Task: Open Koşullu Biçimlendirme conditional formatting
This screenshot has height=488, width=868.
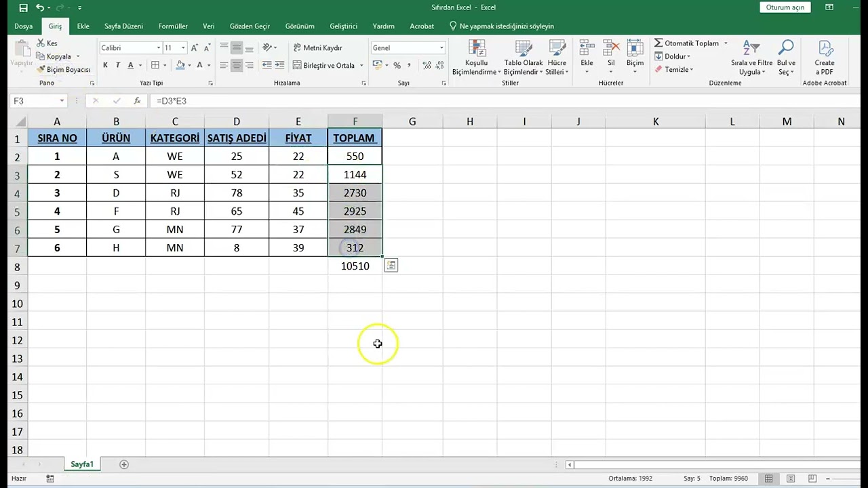Action: pyautogui.click(x=477, y=58)
